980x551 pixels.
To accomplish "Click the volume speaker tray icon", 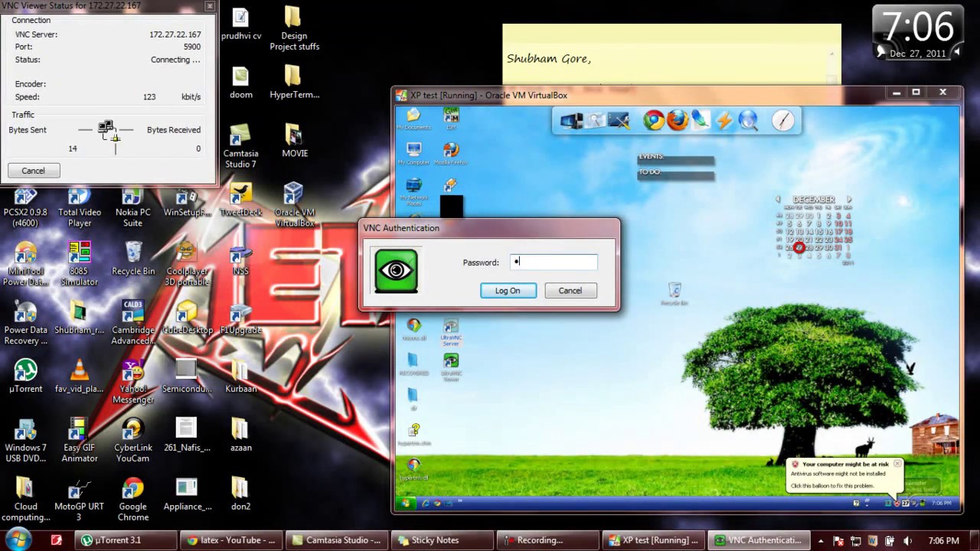I will 907,541.
